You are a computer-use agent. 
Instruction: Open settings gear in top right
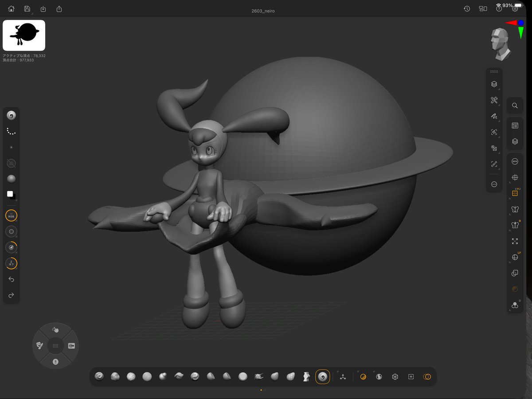tap(515, 9)
